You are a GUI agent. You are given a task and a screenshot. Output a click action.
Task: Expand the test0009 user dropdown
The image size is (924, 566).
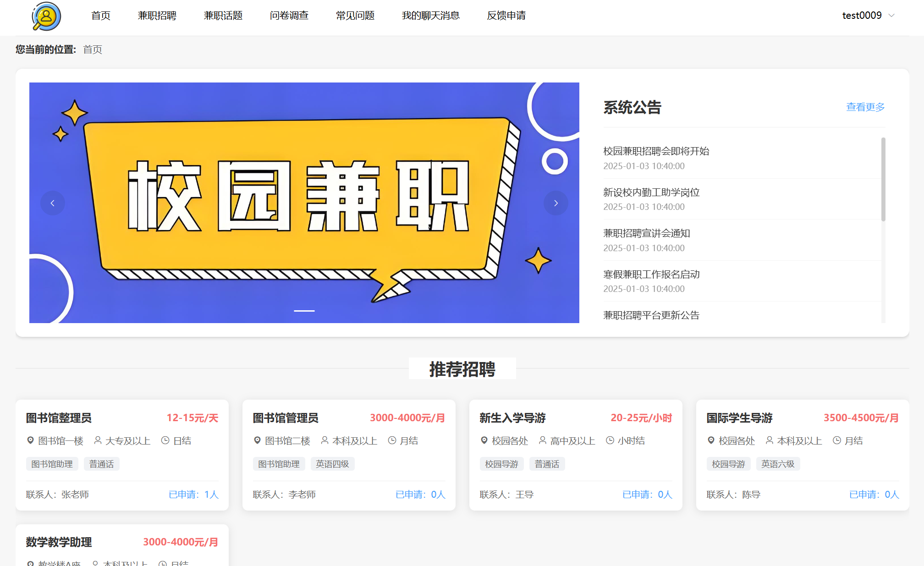[869, 16]
